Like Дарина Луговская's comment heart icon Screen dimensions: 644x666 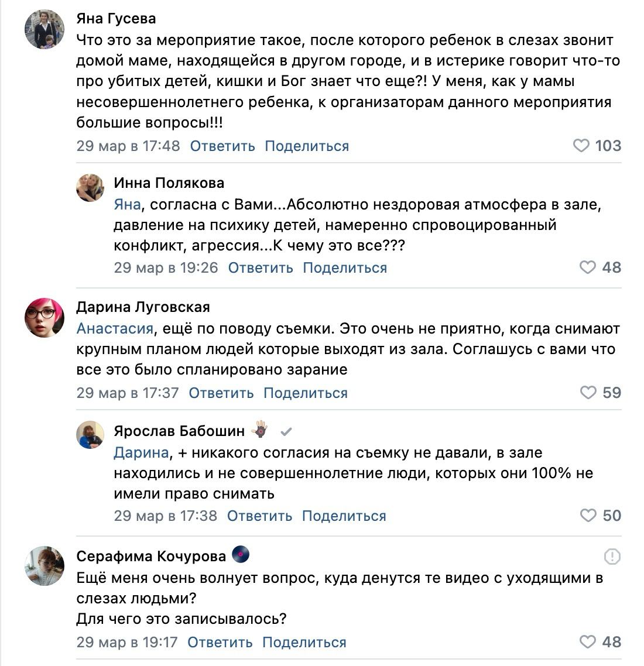(x=588, y=393)
